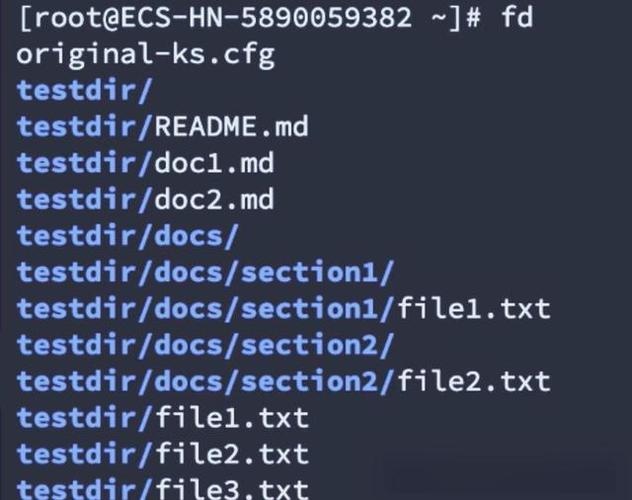This screenshot has height=500, width=632.
Task: Click the blue testdir/ prefix before README.md
Action: (x=85, y=127)
